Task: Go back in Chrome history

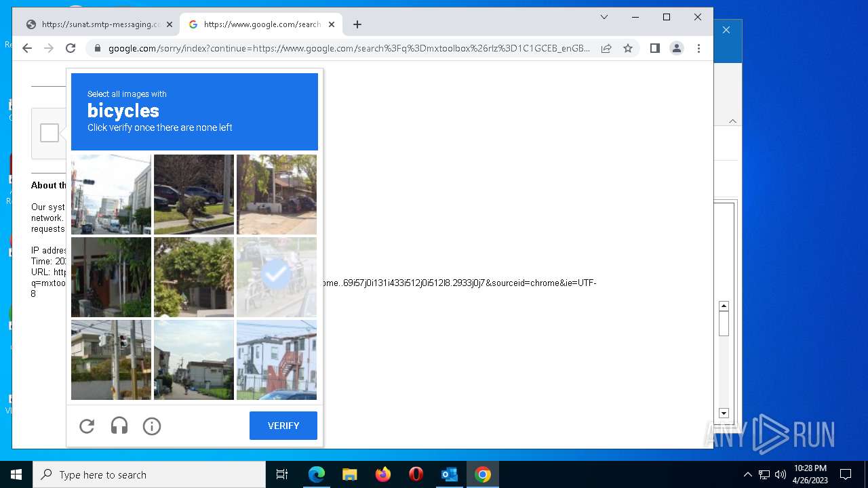Action: [x=27, y=48]
